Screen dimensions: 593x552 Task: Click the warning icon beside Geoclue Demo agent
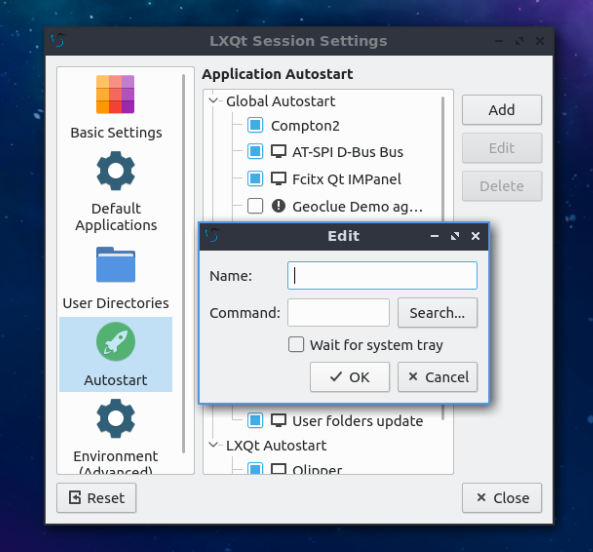tap(278, 206)
